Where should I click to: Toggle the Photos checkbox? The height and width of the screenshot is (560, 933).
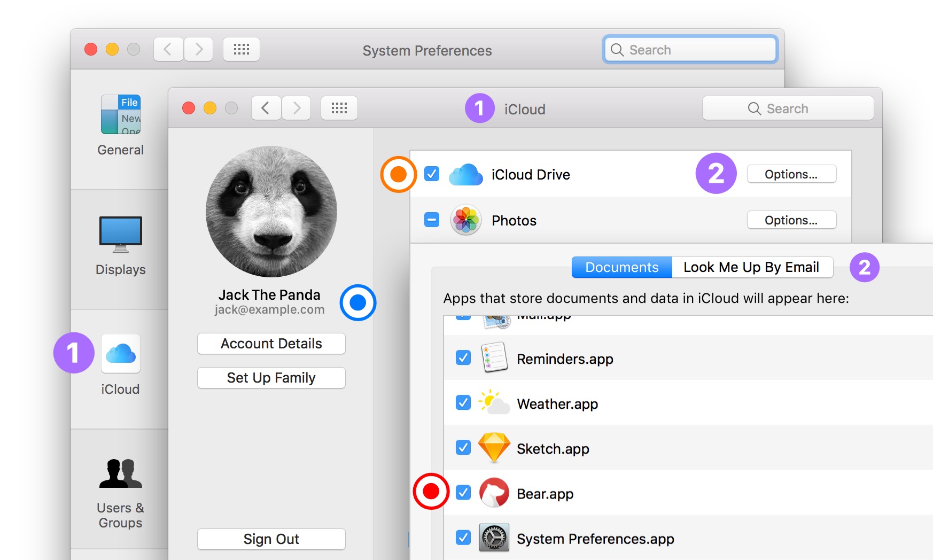(x=431, y=220)
